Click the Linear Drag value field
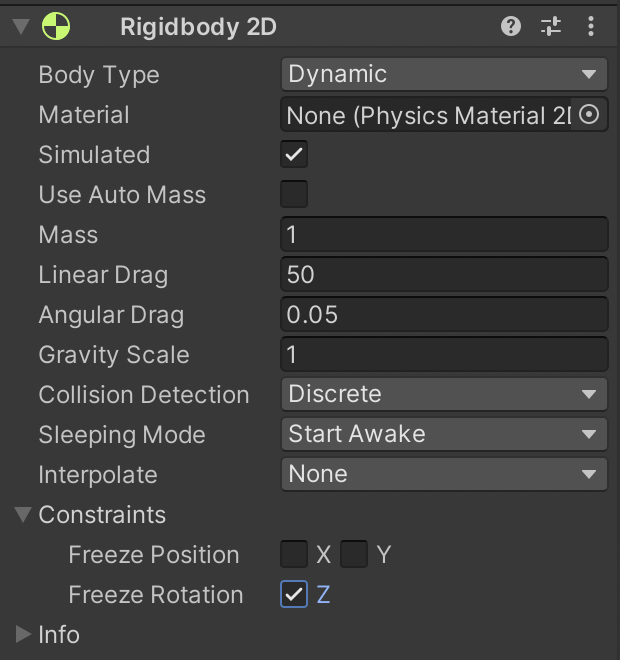 pyautogui.click(x=444, y=275)
